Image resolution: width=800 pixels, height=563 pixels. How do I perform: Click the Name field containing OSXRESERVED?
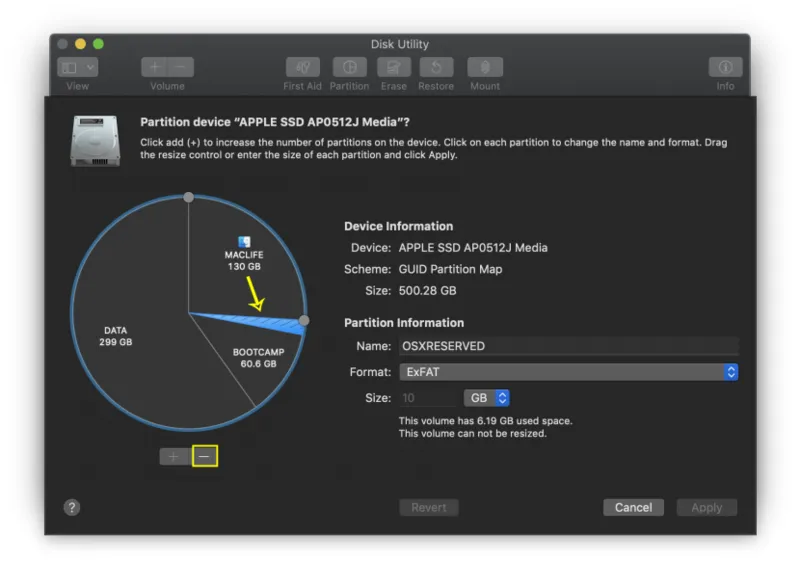568,346
